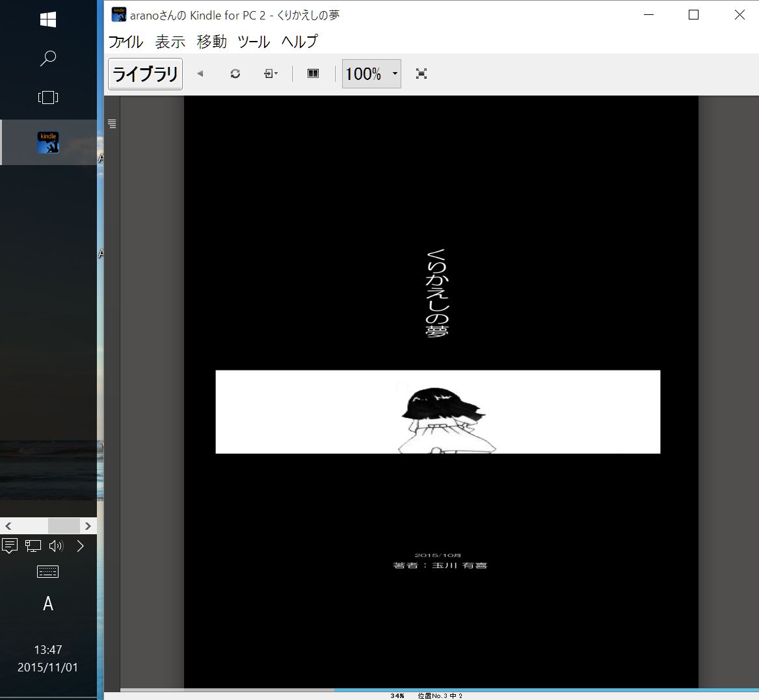Enter full screen reading mode
This screenshot has height=700, width=759.
coord(421,74)
